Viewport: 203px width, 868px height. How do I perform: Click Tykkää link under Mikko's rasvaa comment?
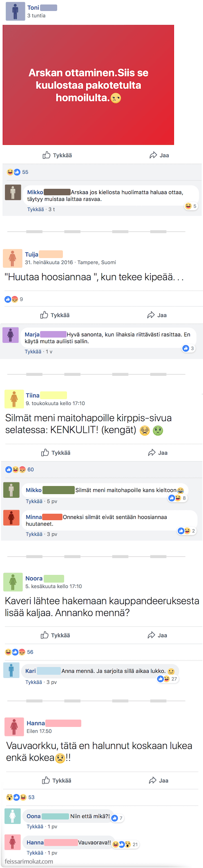[x=36, y=209]
